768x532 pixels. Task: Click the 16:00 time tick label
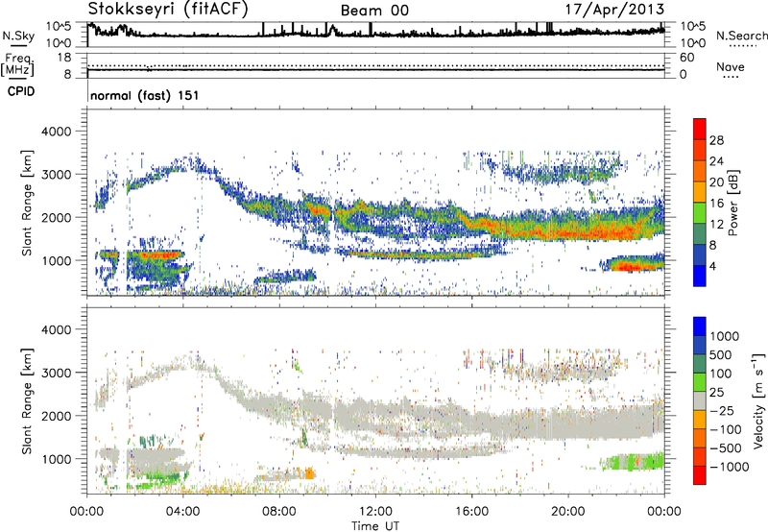(471, 512)
